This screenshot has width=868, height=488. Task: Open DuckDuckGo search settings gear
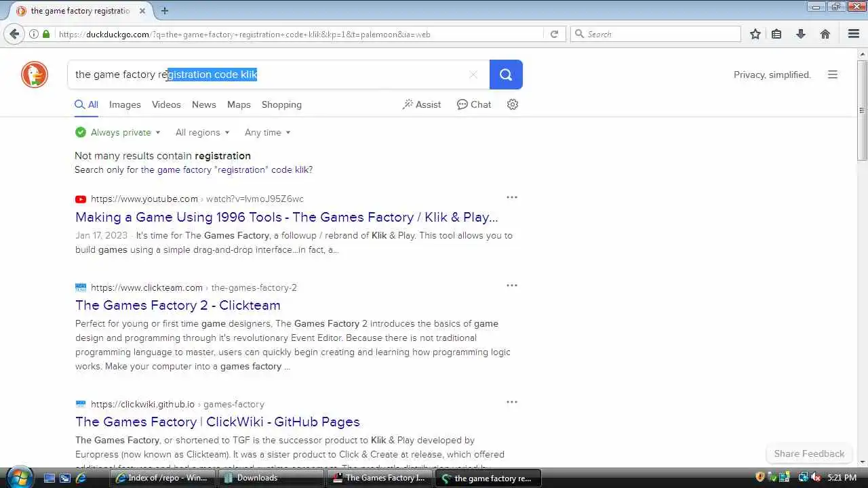[513, 104]
